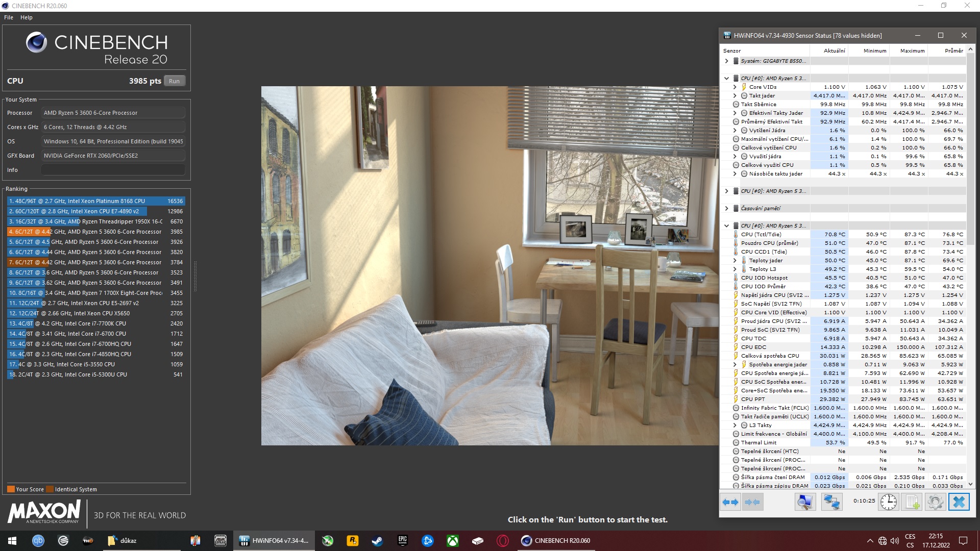Select ranking row 13 Intel Core i7-7700K
This screenshot has height=551, width=980.
96,324
